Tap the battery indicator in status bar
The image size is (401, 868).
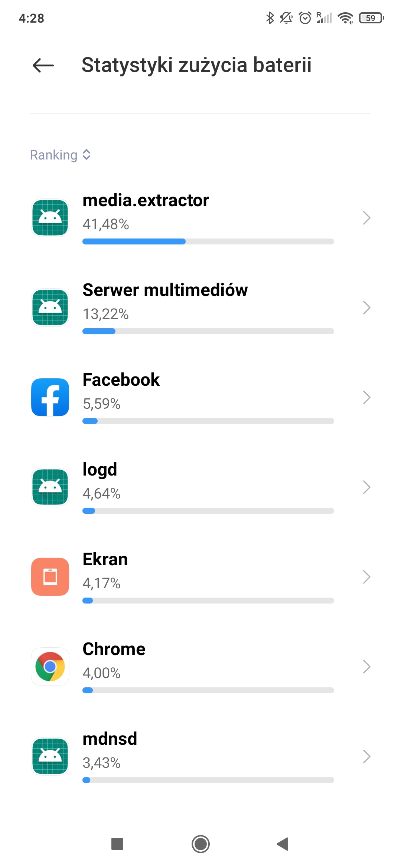371,18
